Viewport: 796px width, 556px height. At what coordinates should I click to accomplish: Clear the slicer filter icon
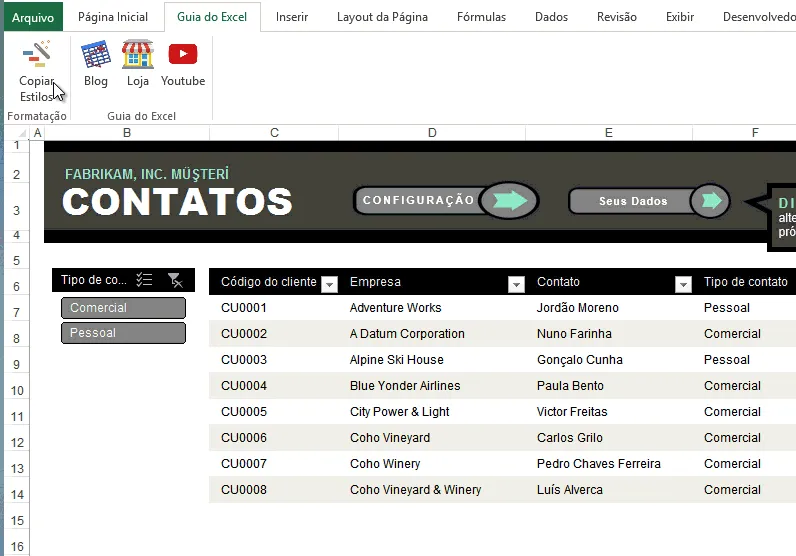click(x=175, y=280)
